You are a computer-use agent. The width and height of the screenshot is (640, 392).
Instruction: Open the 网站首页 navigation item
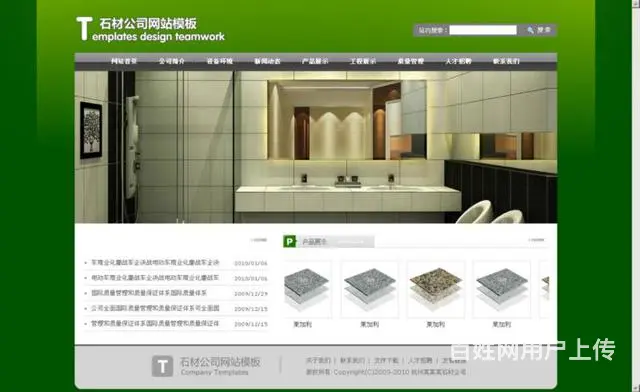(x=124, y=61)
